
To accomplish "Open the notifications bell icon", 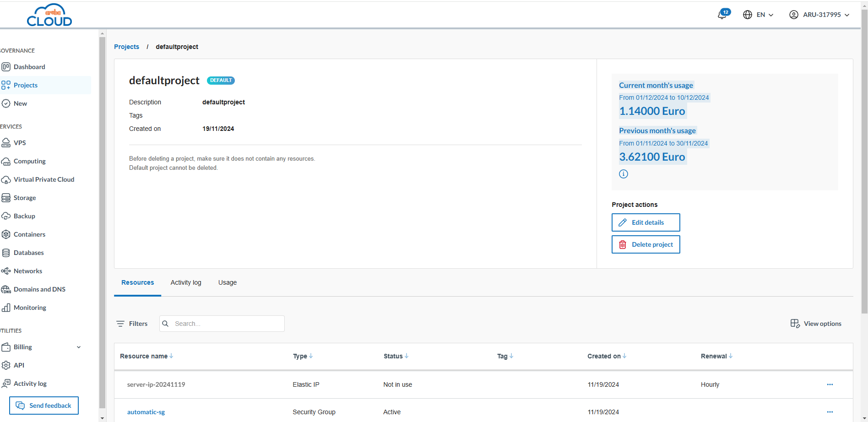I will [x=722, y=15].
